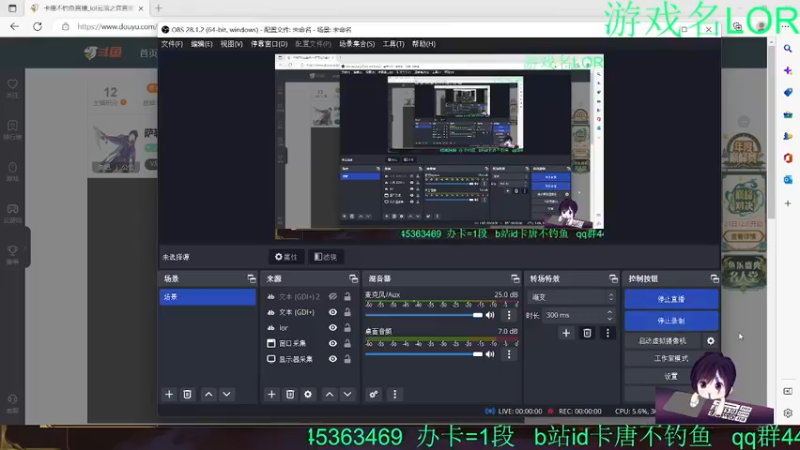Move the scene down in Scenes panel
The height and width of the screenshot is (450, 800).
pos(227,394)
